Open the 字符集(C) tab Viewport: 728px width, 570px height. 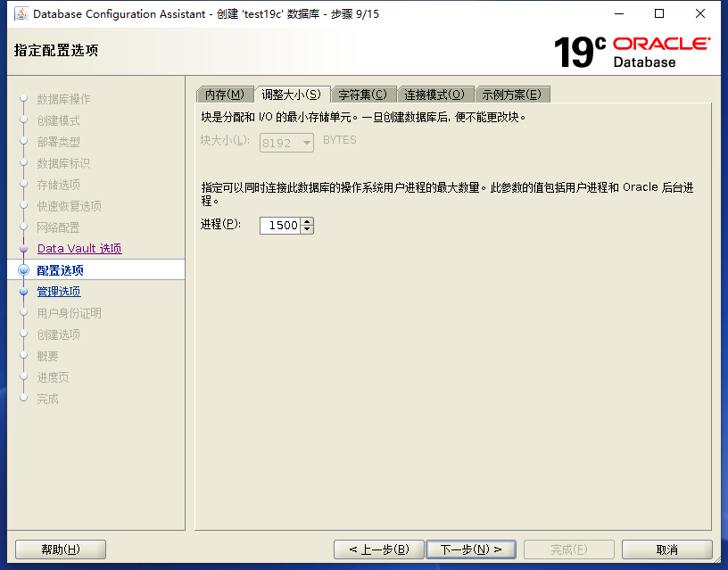362,95
